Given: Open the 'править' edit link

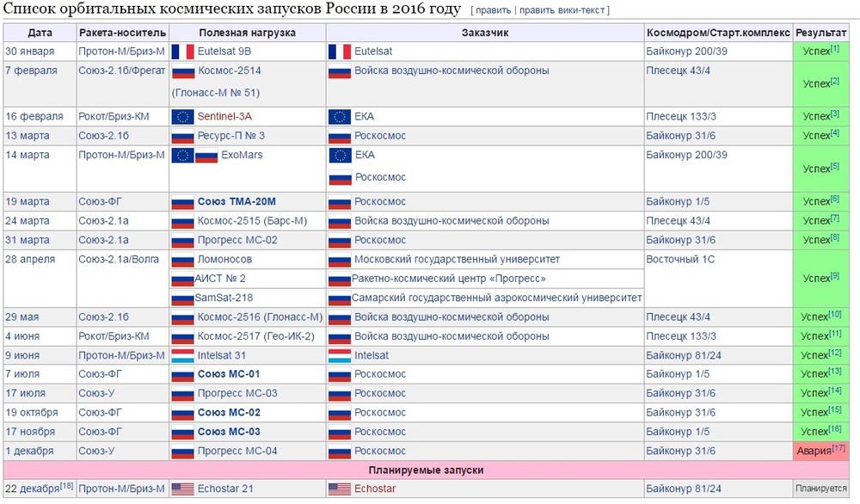Looking at the screenshot, I should pyautogui.click(x=493, y=10).
